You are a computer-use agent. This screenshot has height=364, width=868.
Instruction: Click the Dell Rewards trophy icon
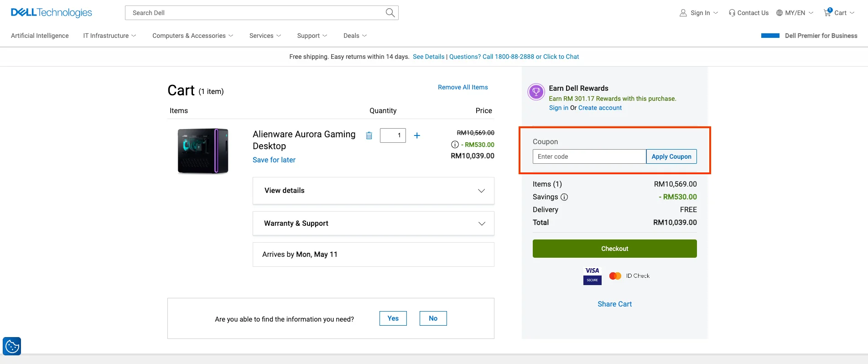coord(536,92)
